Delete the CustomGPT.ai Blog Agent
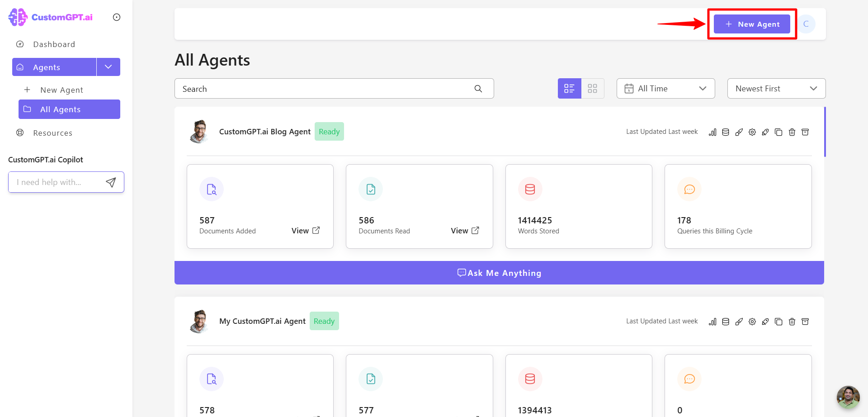The height and width of the screenshot is (417, 868). coord(792,132)
